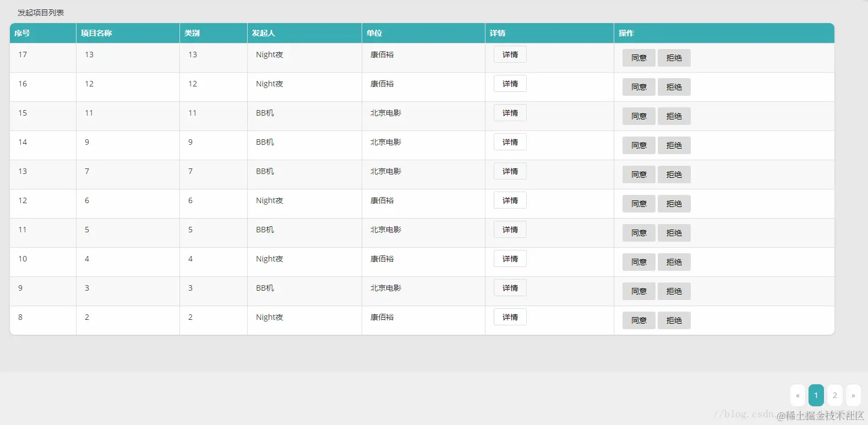Select 康佰裕 in row 16
868x425 pixels.
(x=382, y=84)
